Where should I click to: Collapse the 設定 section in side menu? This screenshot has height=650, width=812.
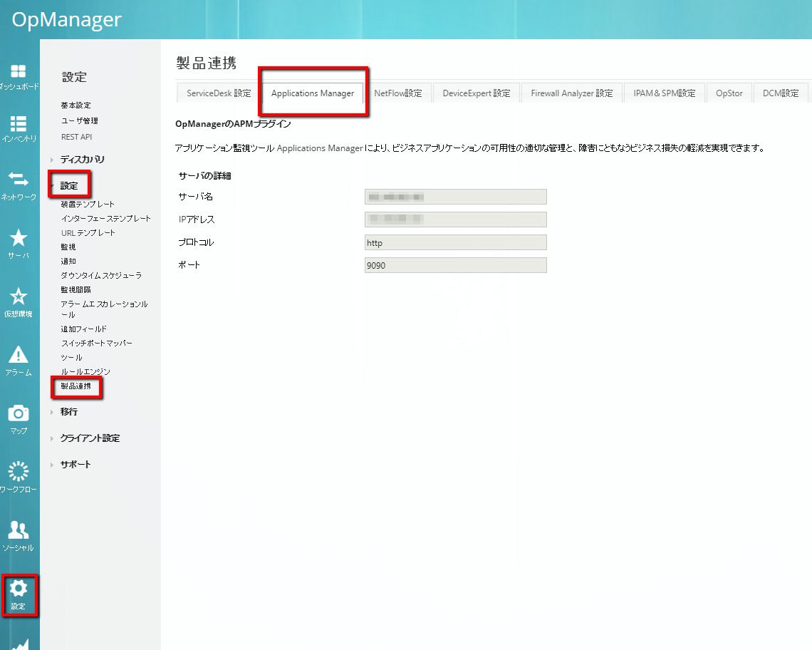click(68, 185)
